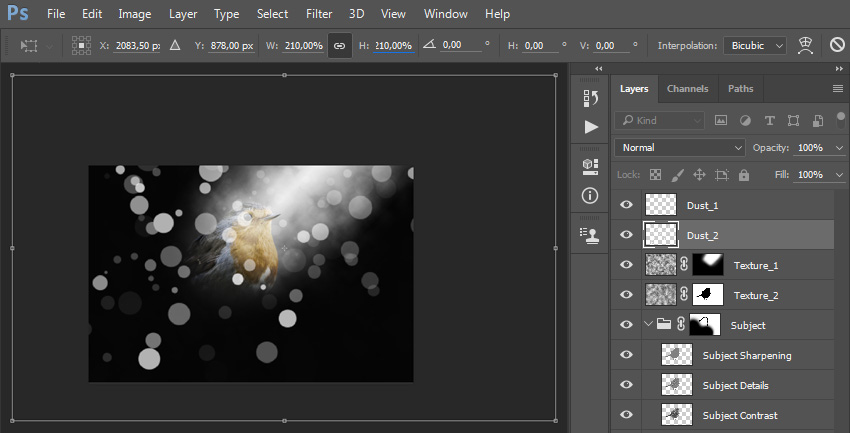Collapse the Subject group
The height and width of the screenshot is (433, 850).
648,325
